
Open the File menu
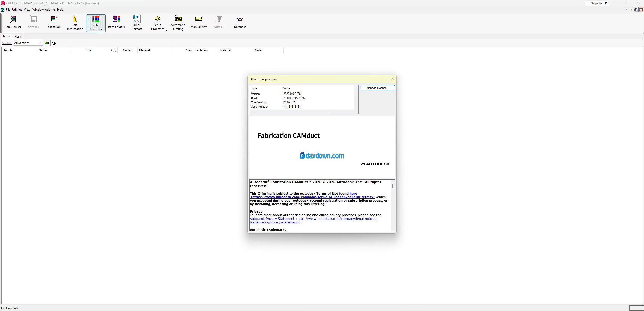point(8,10)
